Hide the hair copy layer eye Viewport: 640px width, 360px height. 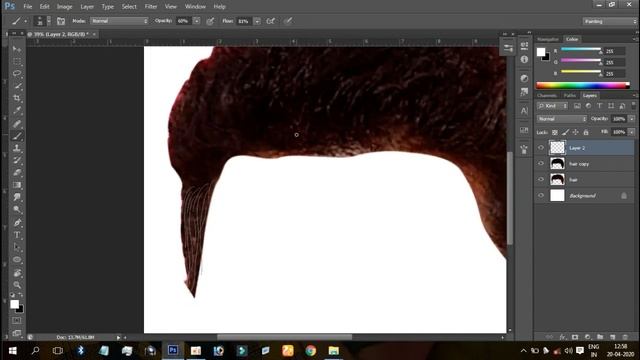(x=541, y=164)
